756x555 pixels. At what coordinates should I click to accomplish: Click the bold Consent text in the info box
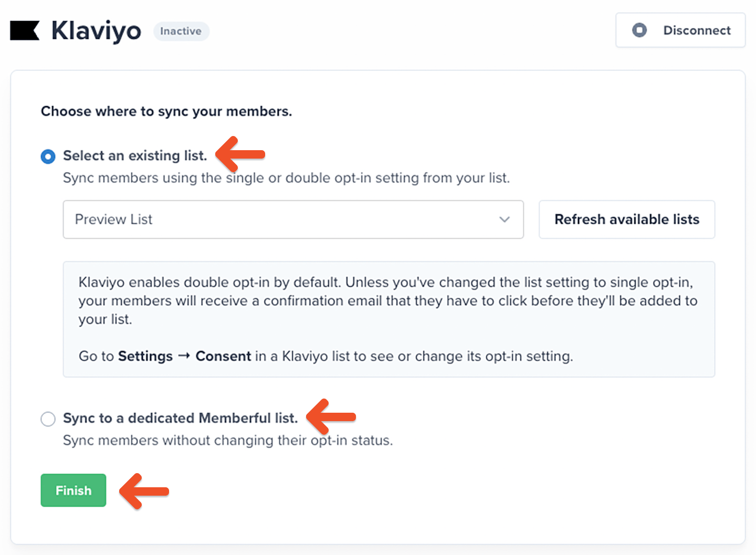point(223,356)
